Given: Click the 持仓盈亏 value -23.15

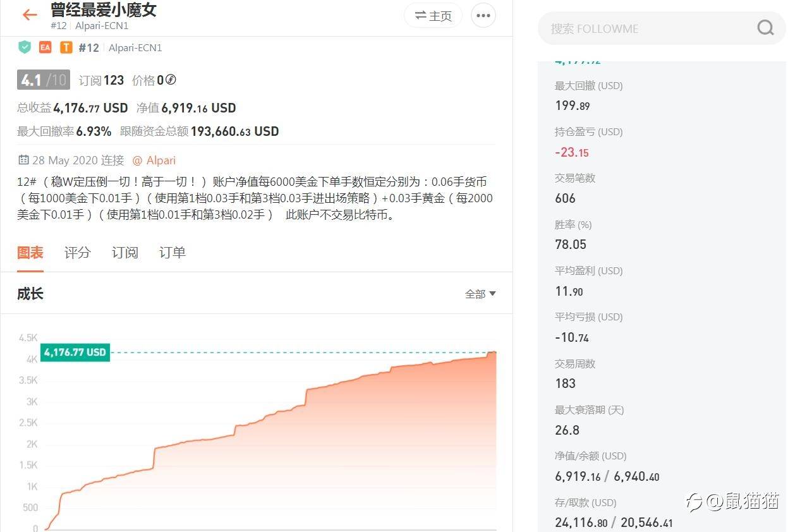Looking at the screenshot, I should 571,152.
